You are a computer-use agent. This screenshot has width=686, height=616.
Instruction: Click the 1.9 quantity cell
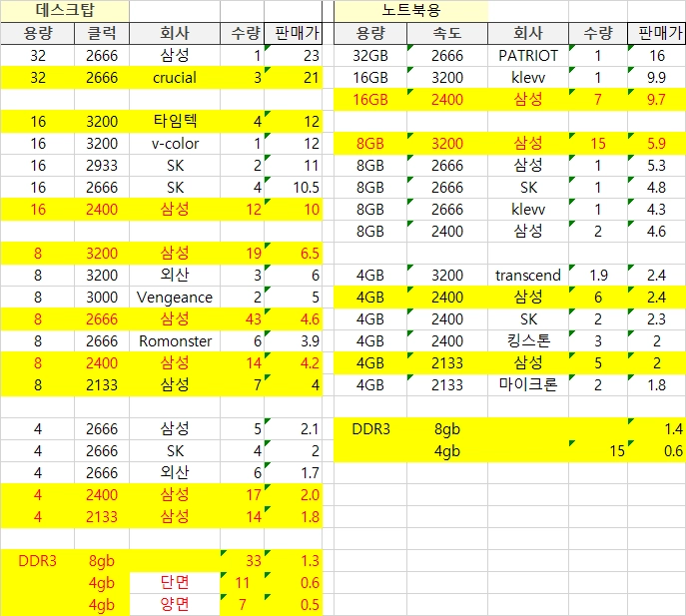click(598, 276)
